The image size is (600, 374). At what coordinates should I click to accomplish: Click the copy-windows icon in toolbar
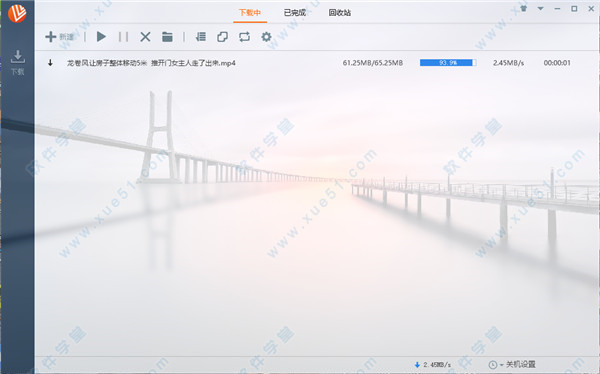[x=222, y=37]
